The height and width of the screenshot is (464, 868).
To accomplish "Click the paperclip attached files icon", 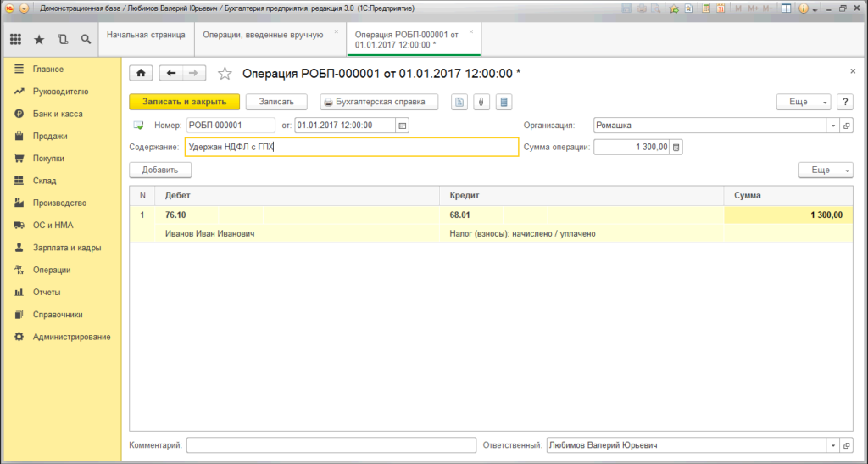I will (x=481, y=102).
